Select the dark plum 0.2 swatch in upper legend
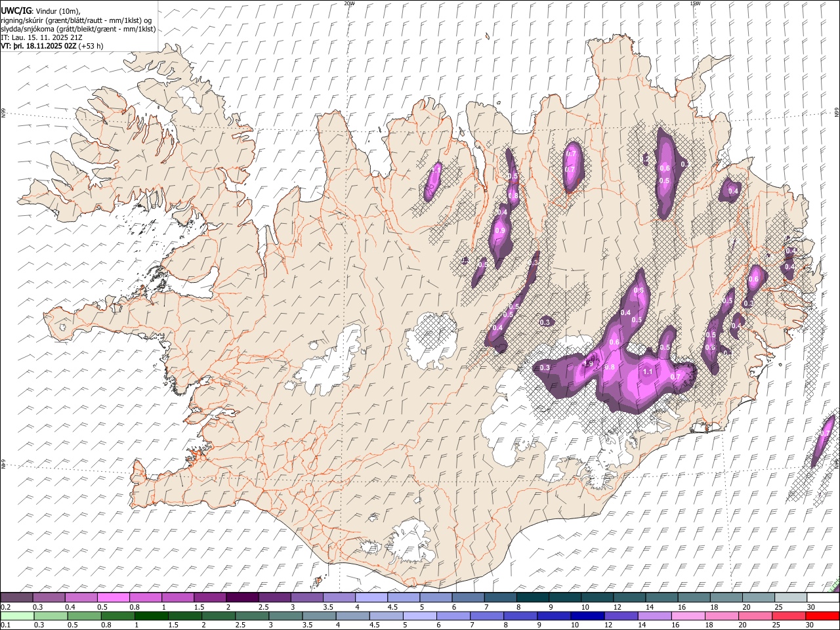 (x=16, y=597)
